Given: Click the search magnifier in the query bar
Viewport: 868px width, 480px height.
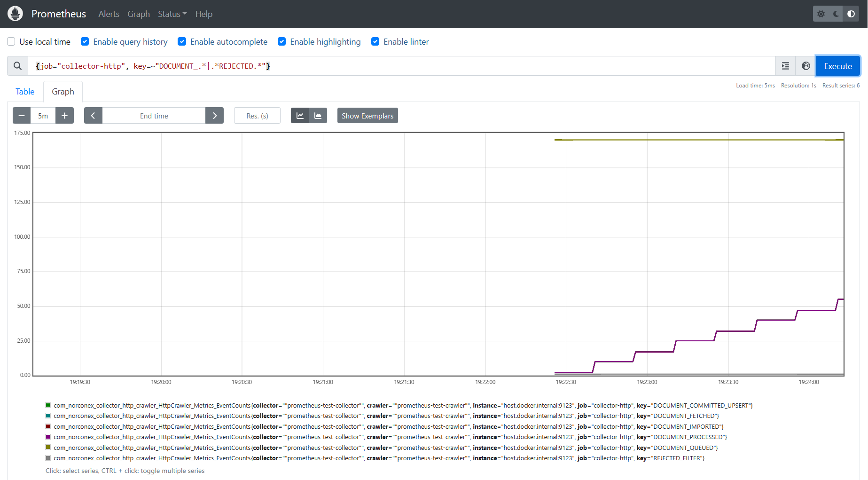Looking at the screenshot, I should (x=17, y=66).
